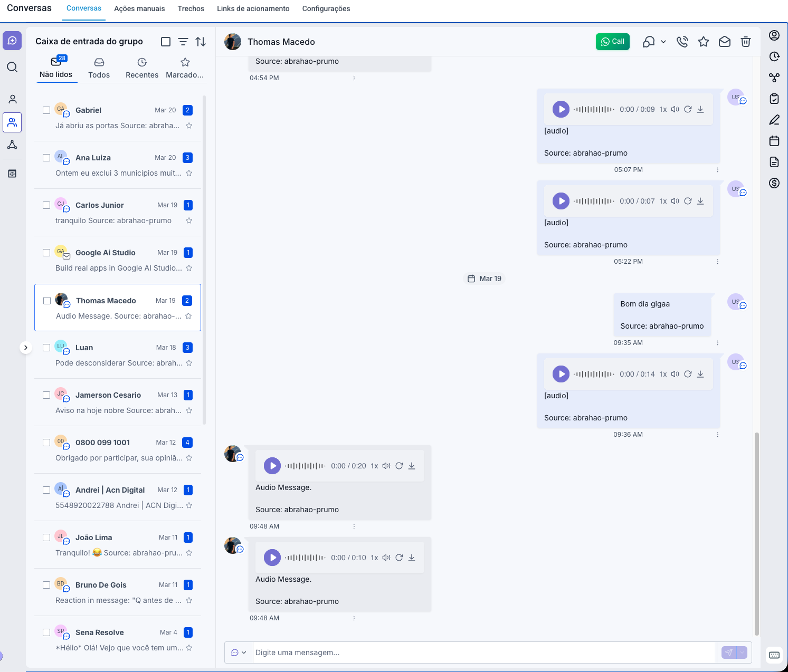Click the trash icon in chat header
Screen dimensions: 788x672
[745, 42]
